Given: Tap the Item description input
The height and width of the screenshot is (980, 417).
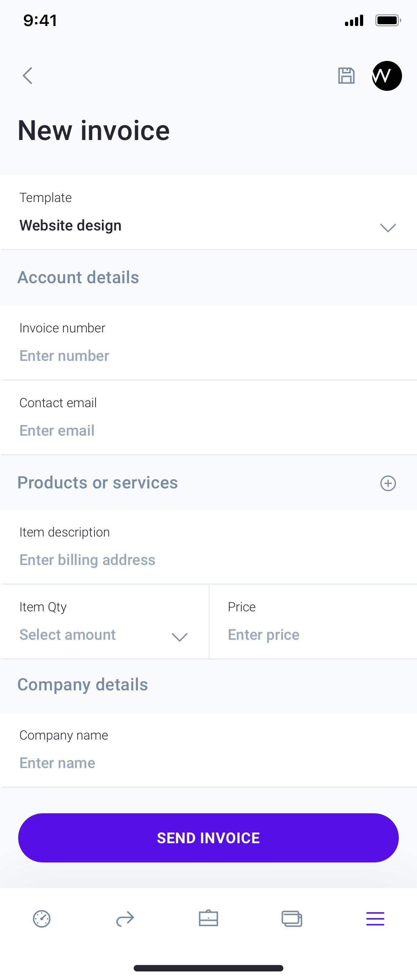Looking at the screenshot, I should (x=88, y=560).
